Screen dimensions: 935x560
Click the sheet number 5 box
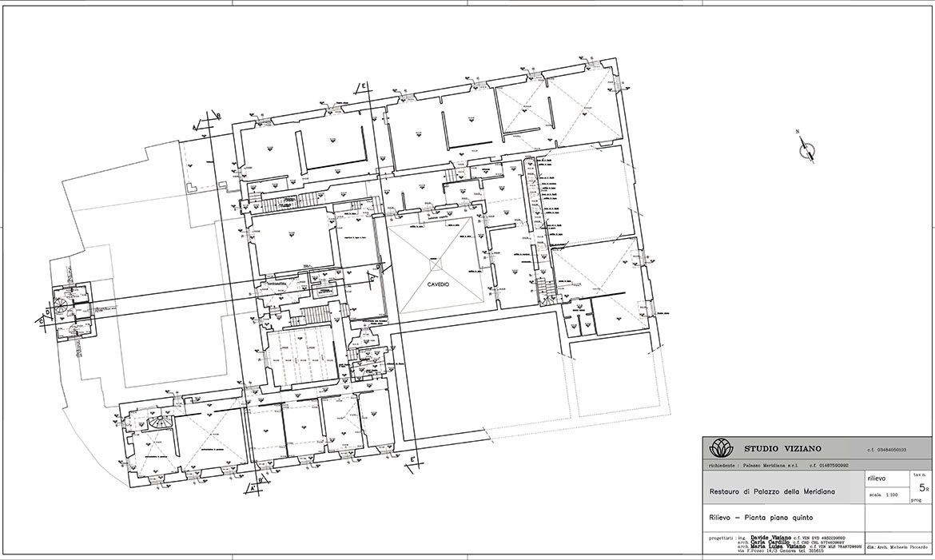click(x=921, y=487)
